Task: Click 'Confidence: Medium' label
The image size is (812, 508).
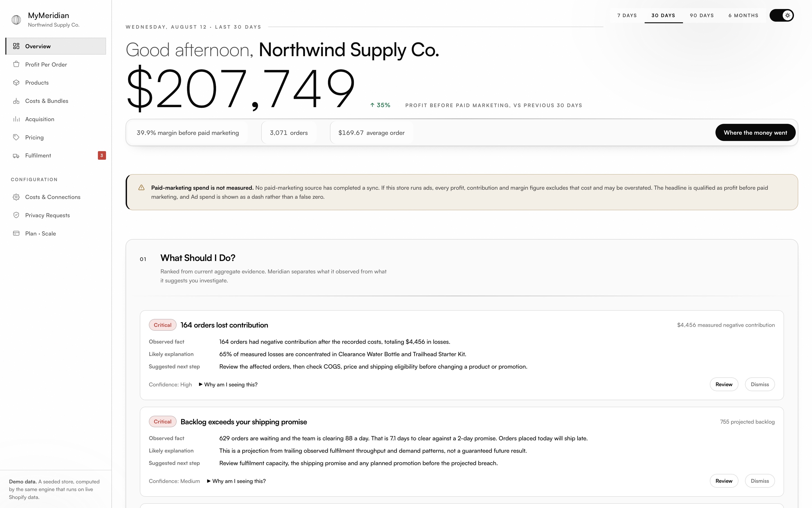Action: (174, 481)
